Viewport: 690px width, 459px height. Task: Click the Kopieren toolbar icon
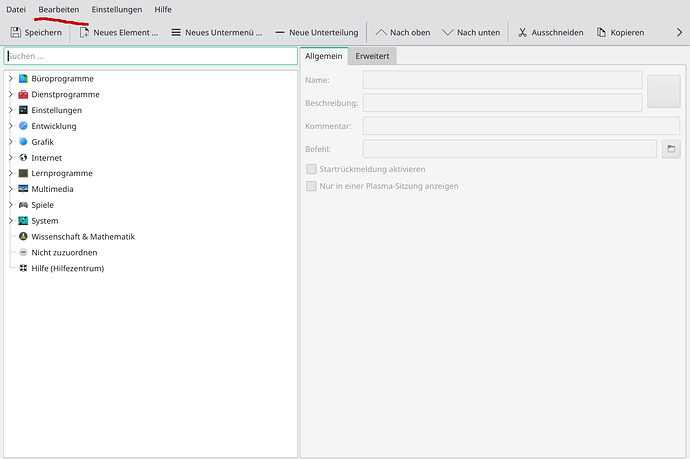point(601,33)
